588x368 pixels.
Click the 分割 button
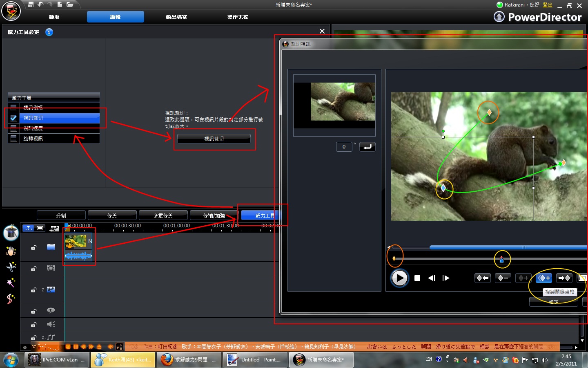click(x=61, y=215)
